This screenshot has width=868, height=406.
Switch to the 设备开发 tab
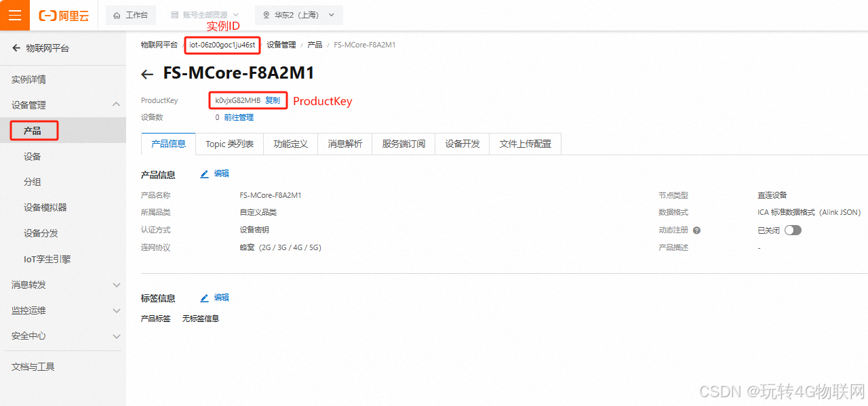coord(462,144)
